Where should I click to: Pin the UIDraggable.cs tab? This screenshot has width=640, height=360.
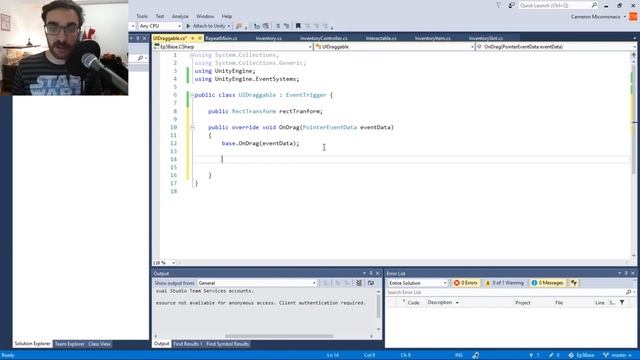[x=193, y=38]
